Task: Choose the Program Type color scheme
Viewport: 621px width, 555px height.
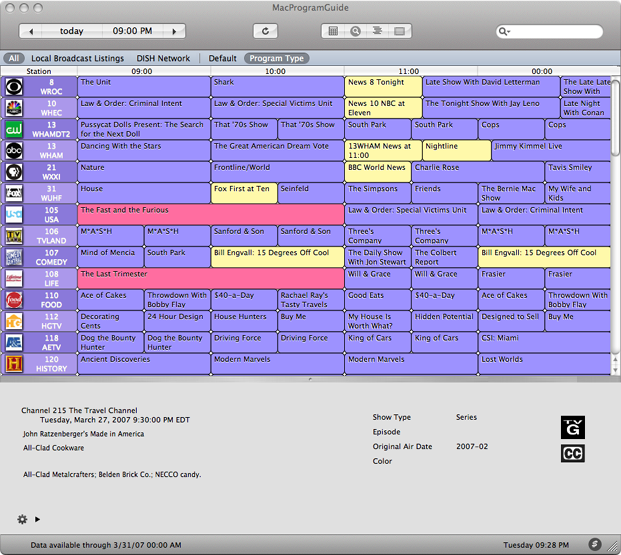Action: [x=276, y=58]
